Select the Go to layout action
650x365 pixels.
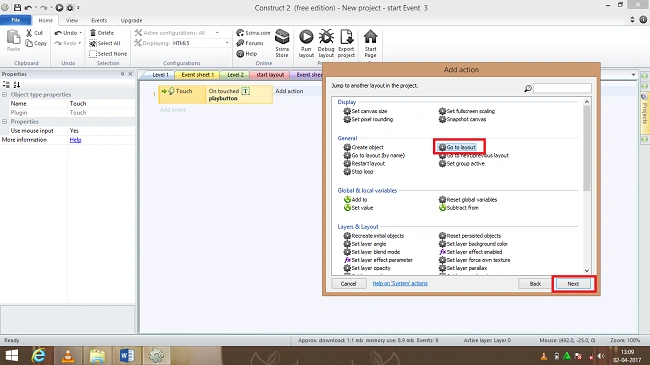pos(457,147)
